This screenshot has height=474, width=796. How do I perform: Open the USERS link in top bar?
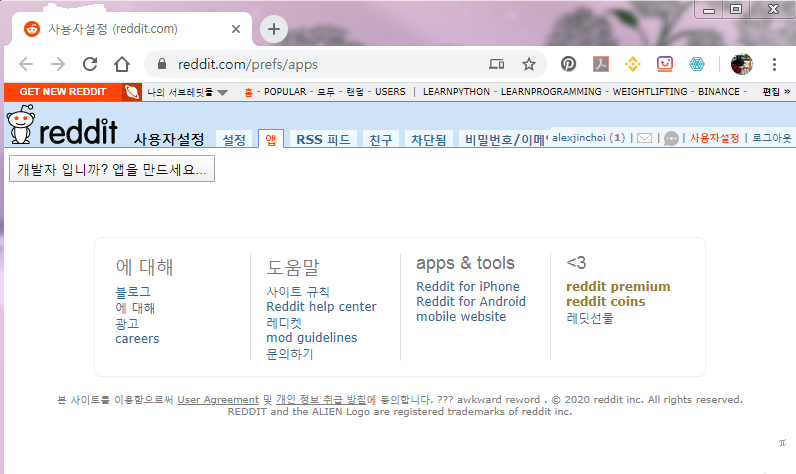point(390,92)
